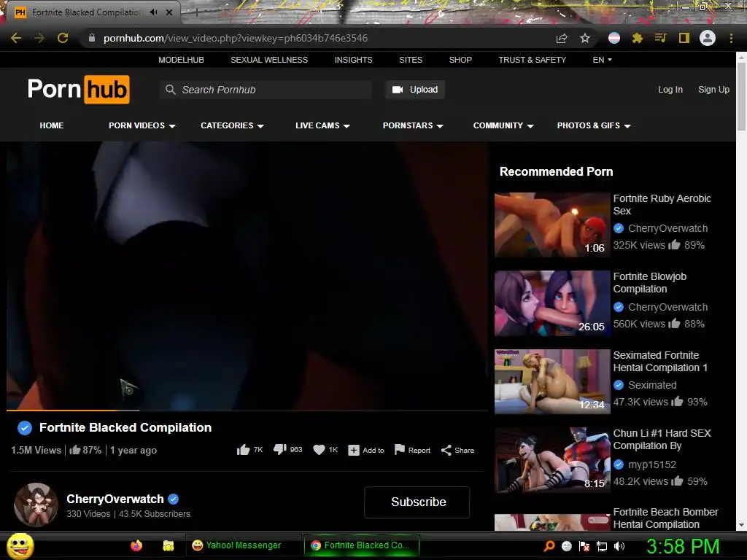Open the recommended thumbnail with 12:34 duration
747x560 pixels.
click(x=552, y=382)
